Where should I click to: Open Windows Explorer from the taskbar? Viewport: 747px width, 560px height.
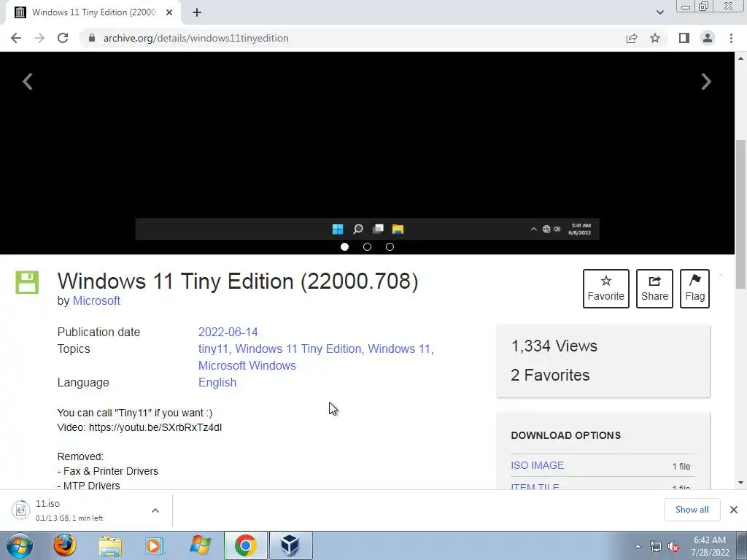[x=110, y=545]
